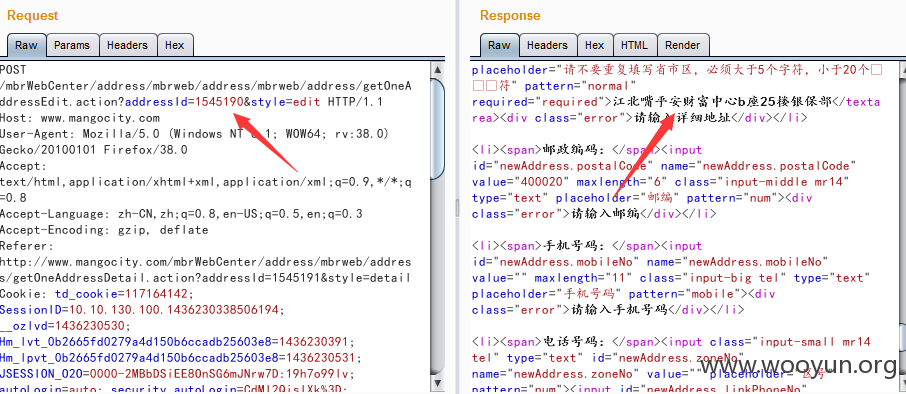Click the __ozlvd=1436230530 cookie line
Screen dimensions: 906x394
pos(65,326)
